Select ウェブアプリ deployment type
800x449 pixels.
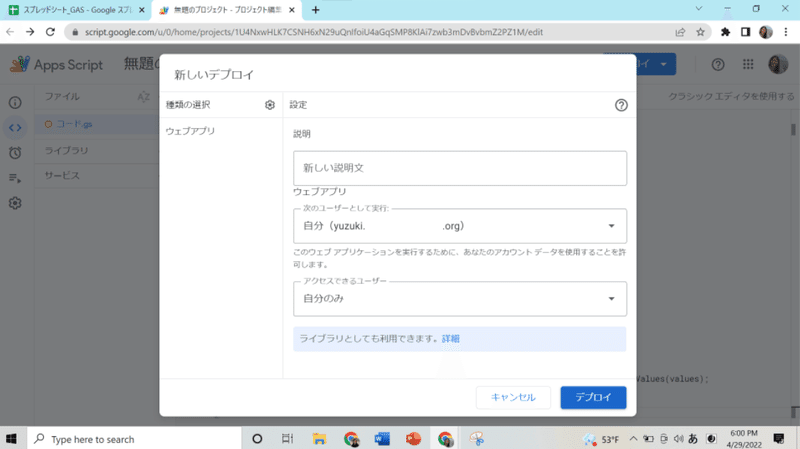point(190,131)
